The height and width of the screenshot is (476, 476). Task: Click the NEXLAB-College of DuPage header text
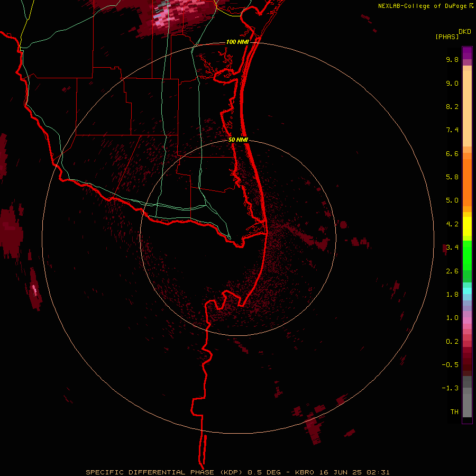pos(424,6)
